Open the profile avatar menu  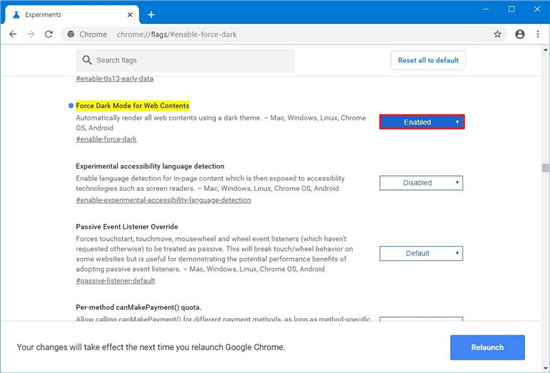click(520, 34)
